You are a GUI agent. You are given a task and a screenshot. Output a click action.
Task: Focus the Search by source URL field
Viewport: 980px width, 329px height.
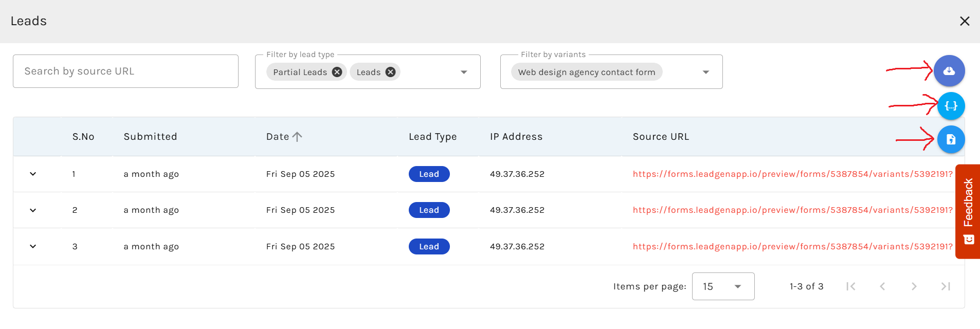125,71
